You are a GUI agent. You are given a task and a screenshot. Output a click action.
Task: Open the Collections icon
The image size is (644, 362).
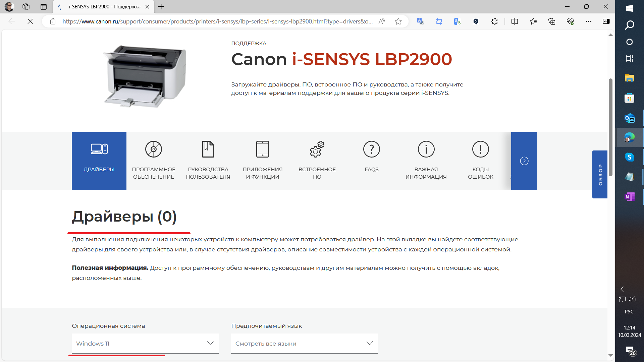(552, 21)
